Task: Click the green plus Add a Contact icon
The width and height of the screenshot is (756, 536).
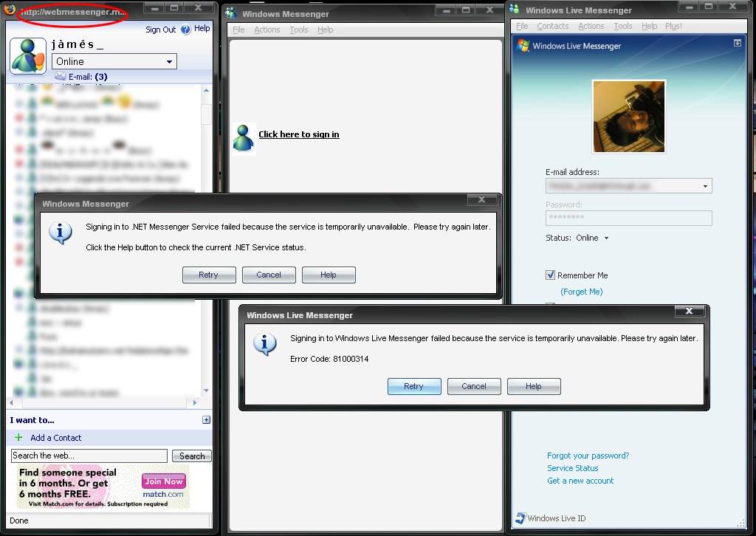Action: pyautogui.click(x=19, y=438)
